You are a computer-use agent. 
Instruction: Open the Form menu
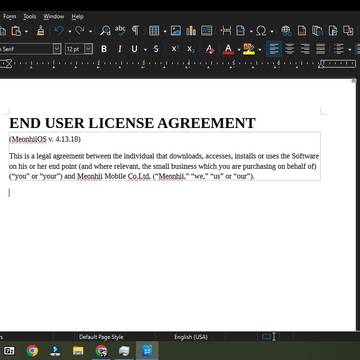pyautogui.click(x=9, y=16)
